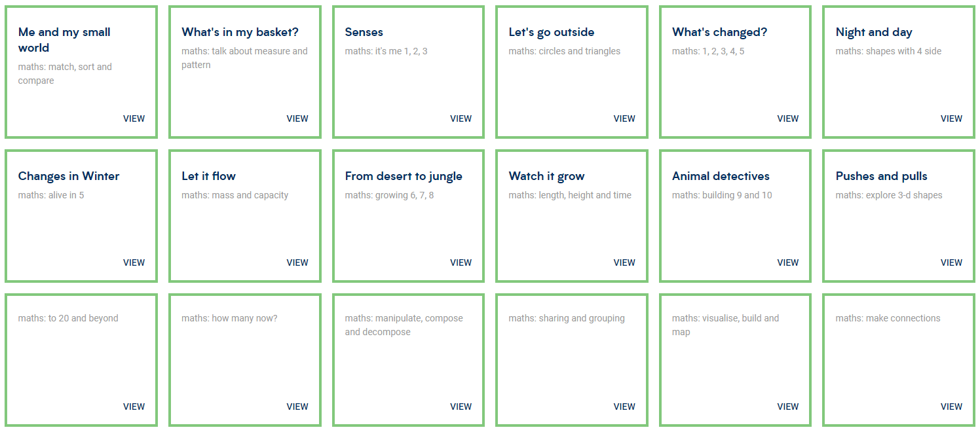Click VIEW on 'Me and my small world' card
This screenshot has height=434, width=980.
pos(134,118)
